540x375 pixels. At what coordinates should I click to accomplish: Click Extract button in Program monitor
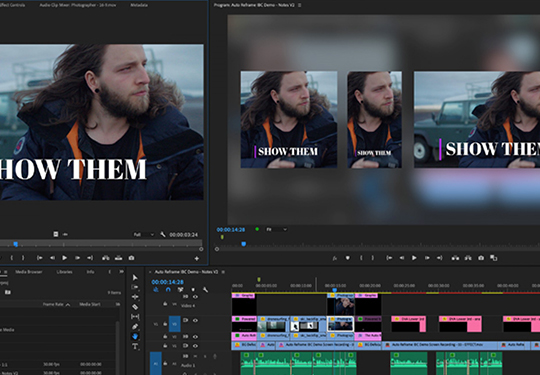coord(468,258)
